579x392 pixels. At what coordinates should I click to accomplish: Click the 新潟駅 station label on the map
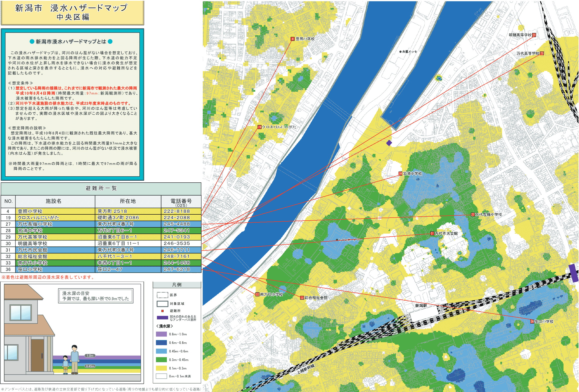click(x=421, y=306)
